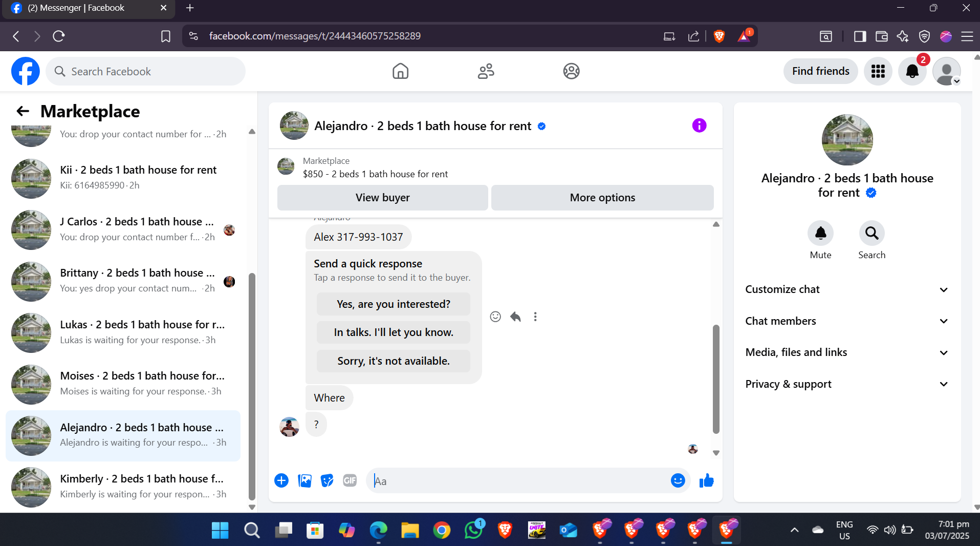The height and width of the screenshot is (546, 980).
Task: Toggle the browser sidebar panel icon
Action: point(860,36)
